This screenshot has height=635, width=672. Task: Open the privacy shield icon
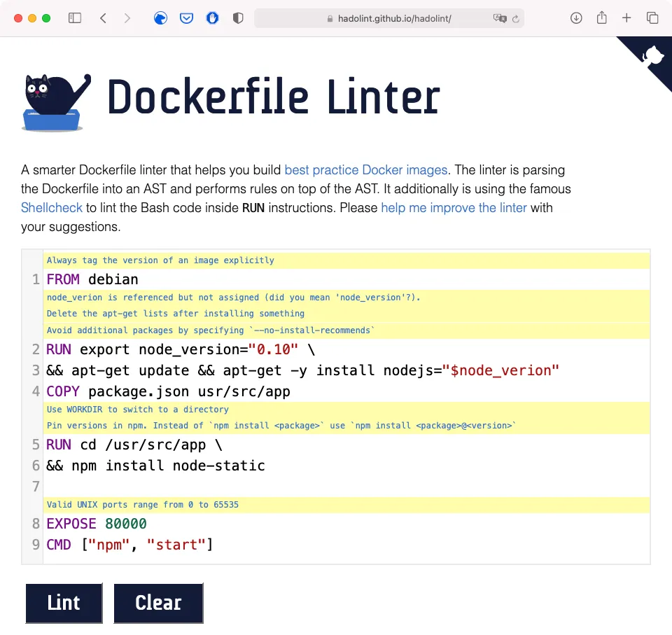point(238,18)
